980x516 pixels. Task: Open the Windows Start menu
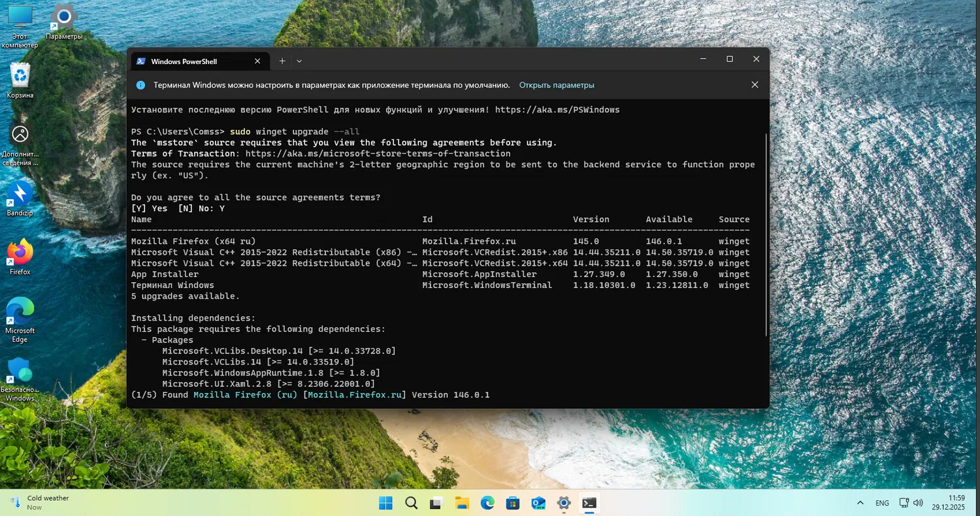click(x=386, y=503)
